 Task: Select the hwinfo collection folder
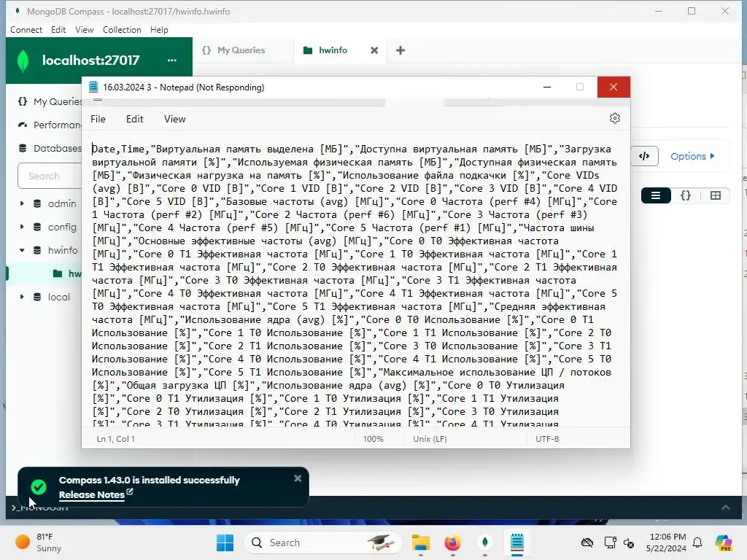[x=66, y=273]
